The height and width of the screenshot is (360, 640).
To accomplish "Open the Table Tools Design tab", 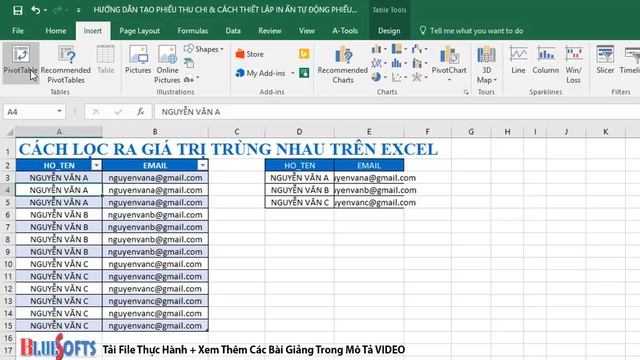I will pos(389,31).
